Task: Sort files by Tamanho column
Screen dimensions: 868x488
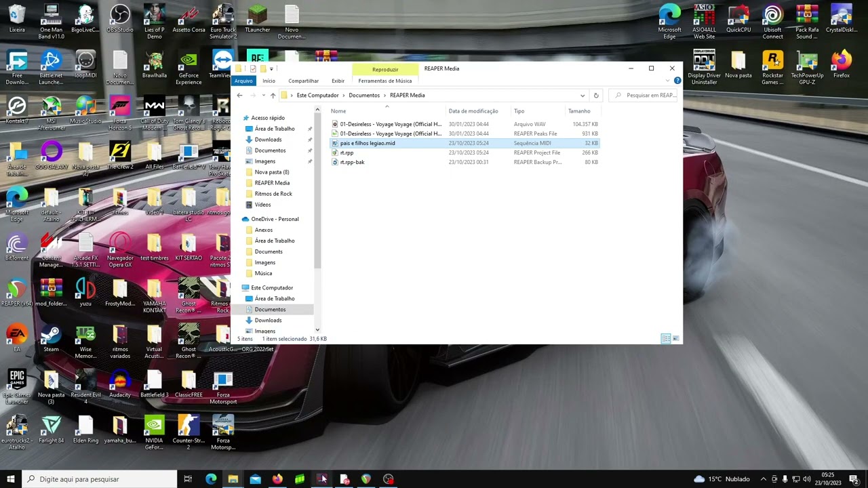Action: coord(579,111)
